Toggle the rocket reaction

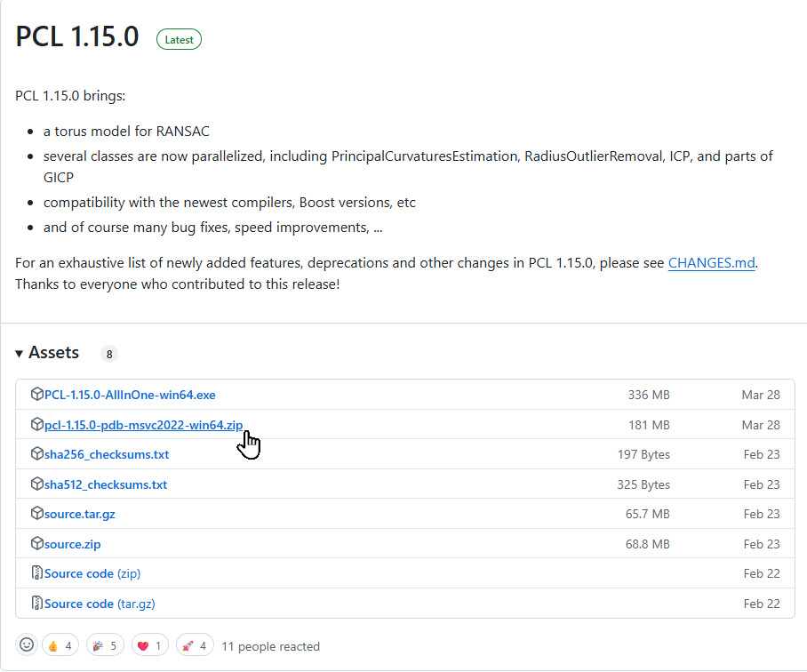(194, 644)
